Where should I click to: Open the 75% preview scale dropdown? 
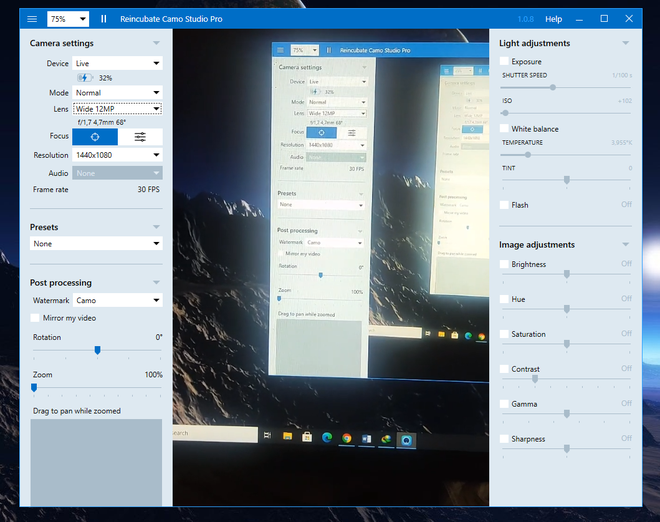68,19
